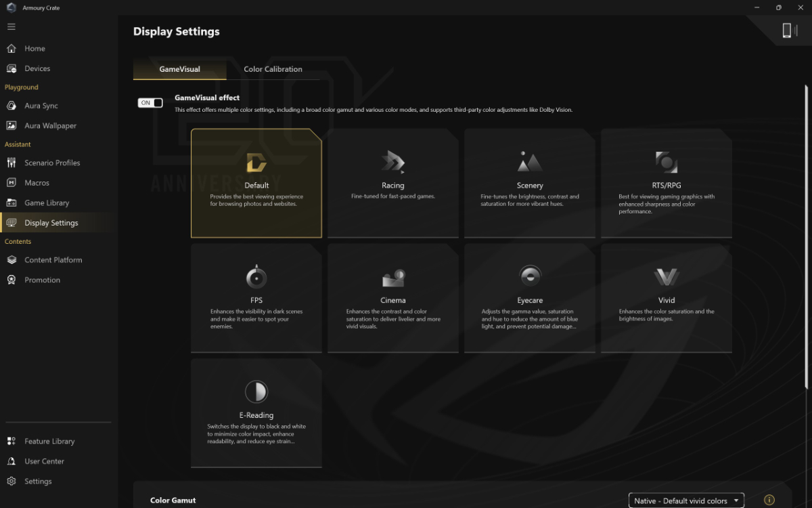The height and width of the screenshot is (508, 812).
Task: Click the Promotion badge icon
Action: pyautogui.click(x=11, y=280)
